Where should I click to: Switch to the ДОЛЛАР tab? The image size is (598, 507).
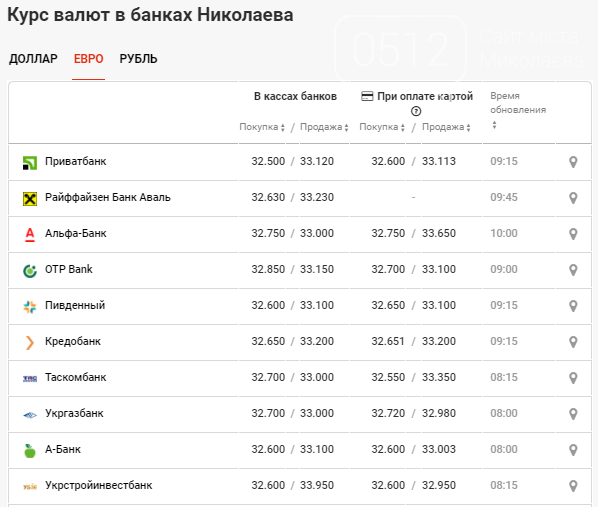33,59
